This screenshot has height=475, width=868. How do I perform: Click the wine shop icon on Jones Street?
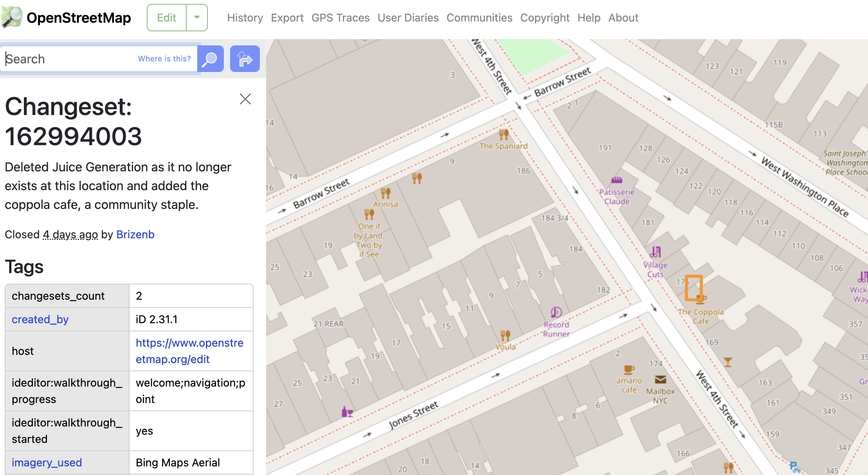[347, 412]
